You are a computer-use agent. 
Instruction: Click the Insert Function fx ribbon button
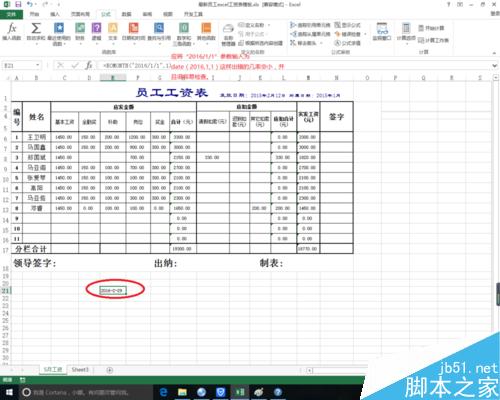tap(12, 32)
